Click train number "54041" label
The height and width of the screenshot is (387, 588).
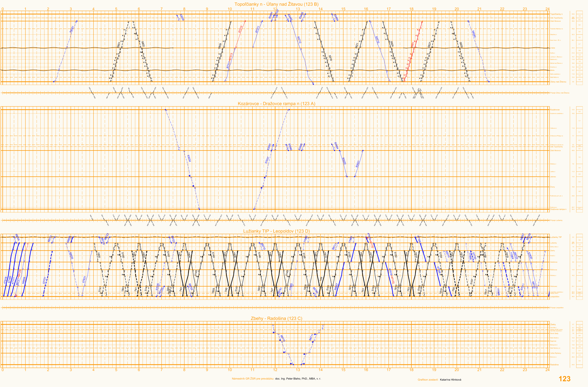(x=72, y=29)
